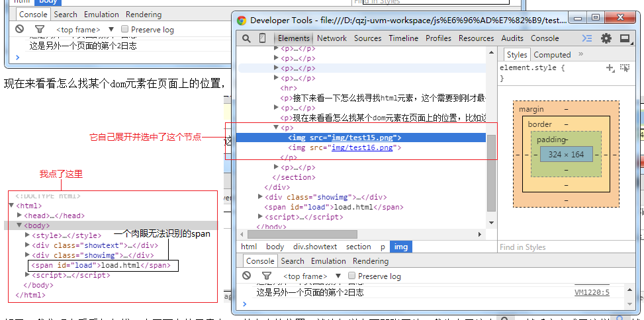This screenshot has width=644, height=320.
Task: Switch to the Sources tab
Action: 367,38
